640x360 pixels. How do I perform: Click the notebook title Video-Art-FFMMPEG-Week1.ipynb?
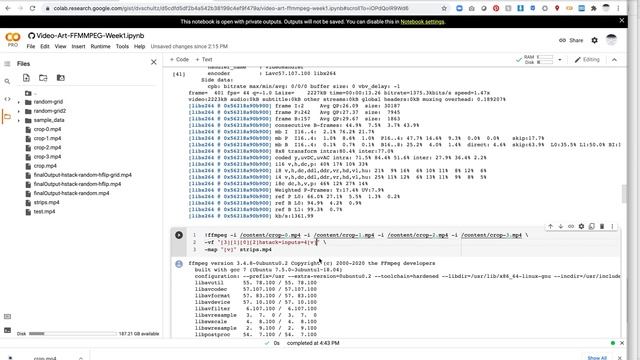click(x=90, y=36)
